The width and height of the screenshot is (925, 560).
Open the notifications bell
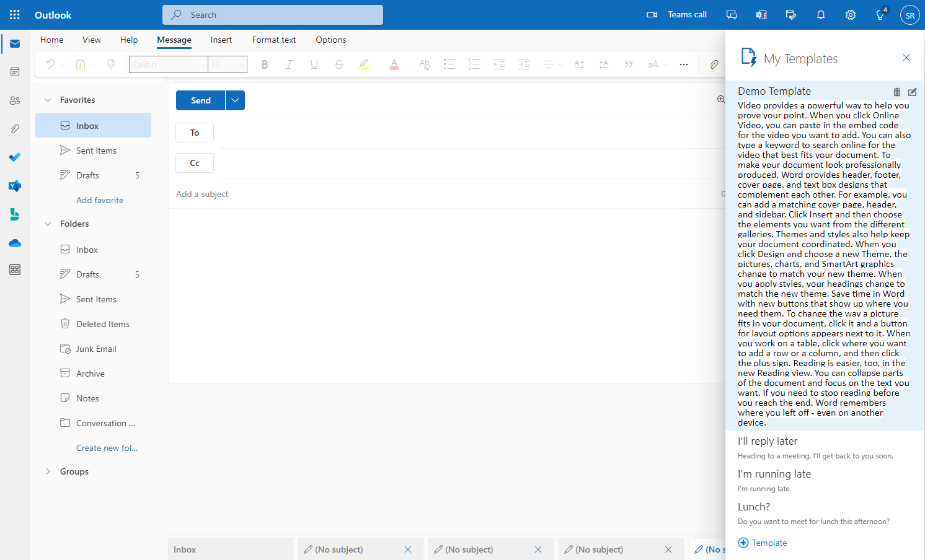[821, 15]
